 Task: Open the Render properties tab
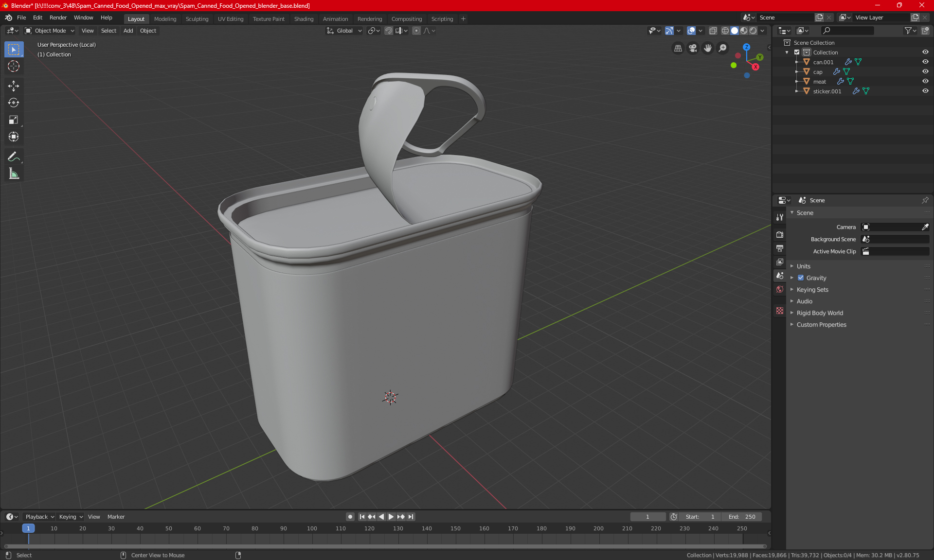[780, 234]
